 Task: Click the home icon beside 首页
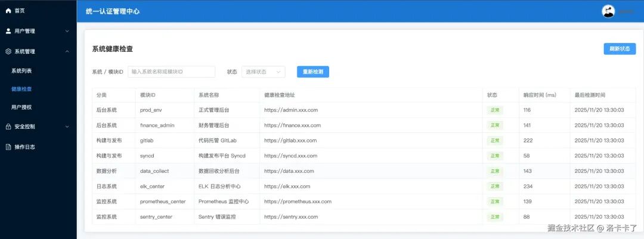(x=8, y=11)
